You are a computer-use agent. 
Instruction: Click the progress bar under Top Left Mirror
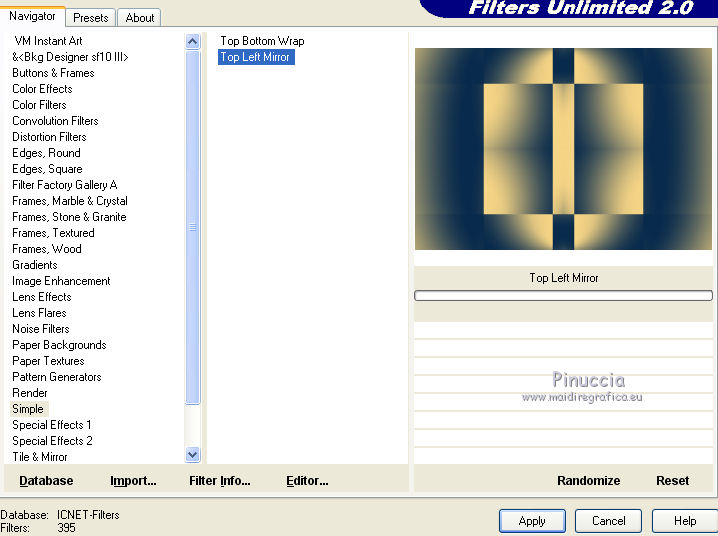[563, 296]
